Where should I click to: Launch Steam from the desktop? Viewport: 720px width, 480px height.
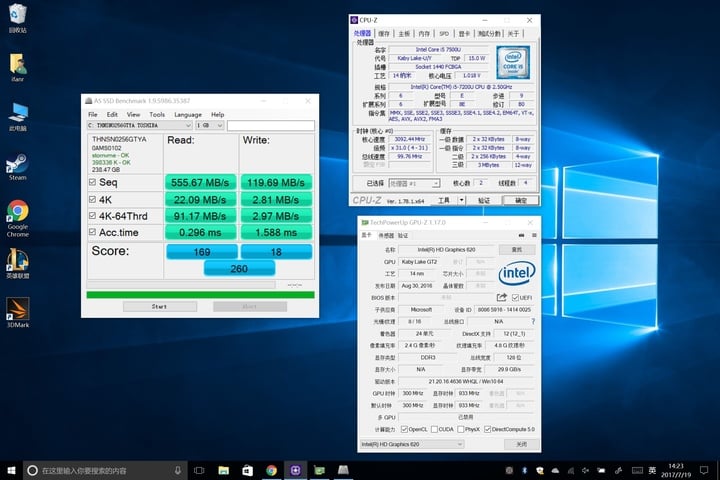(x=17, y=167)
